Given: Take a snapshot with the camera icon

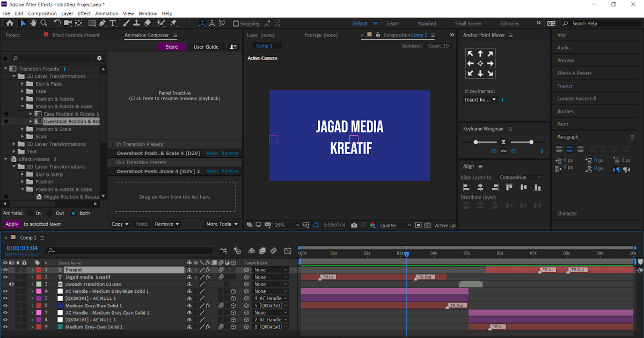Looking at the screenshot, I should tap(354, 225).
